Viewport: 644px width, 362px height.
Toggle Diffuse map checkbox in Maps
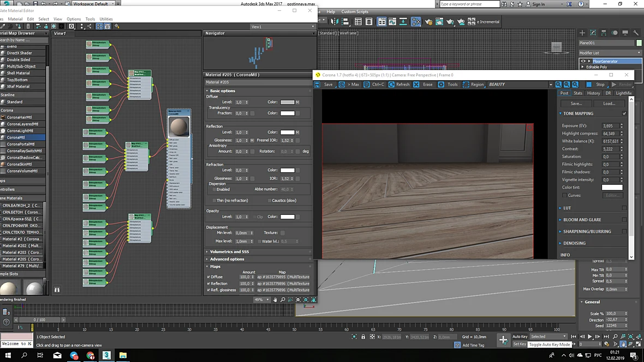tap(208, 277)
